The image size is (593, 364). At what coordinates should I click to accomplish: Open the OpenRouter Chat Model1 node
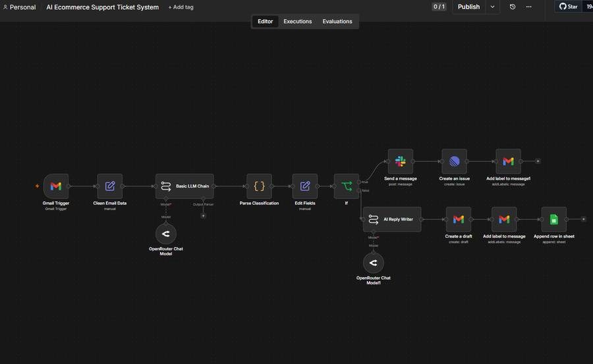point(374,263)
